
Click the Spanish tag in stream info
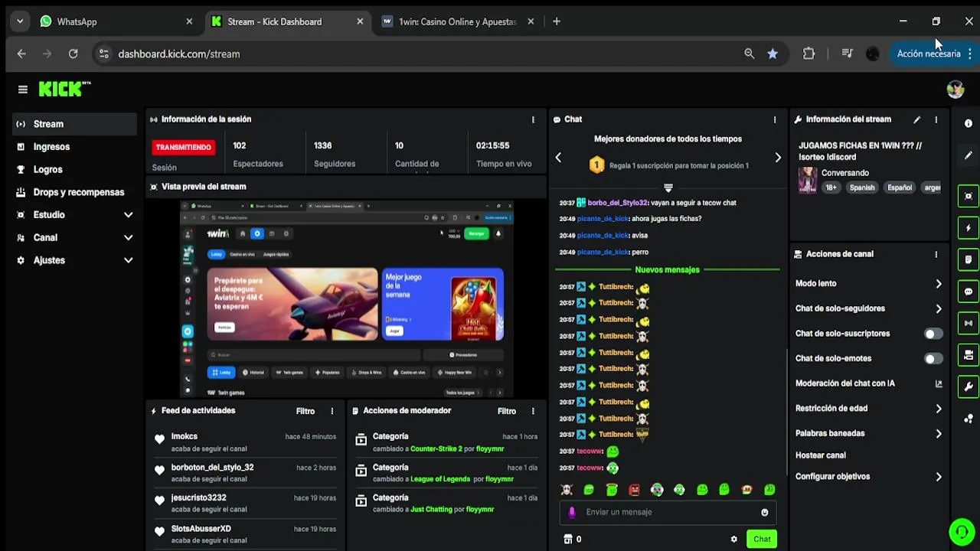861,187
